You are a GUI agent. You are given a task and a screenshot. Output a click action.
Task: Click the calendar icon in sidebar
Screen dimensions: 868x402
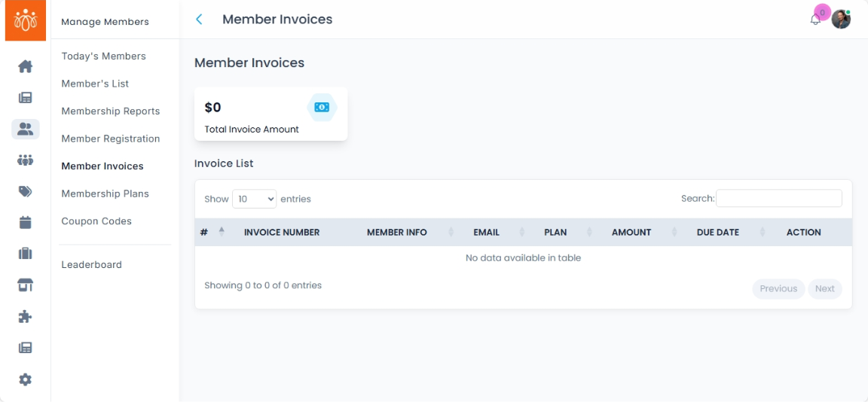click(26, 222)
